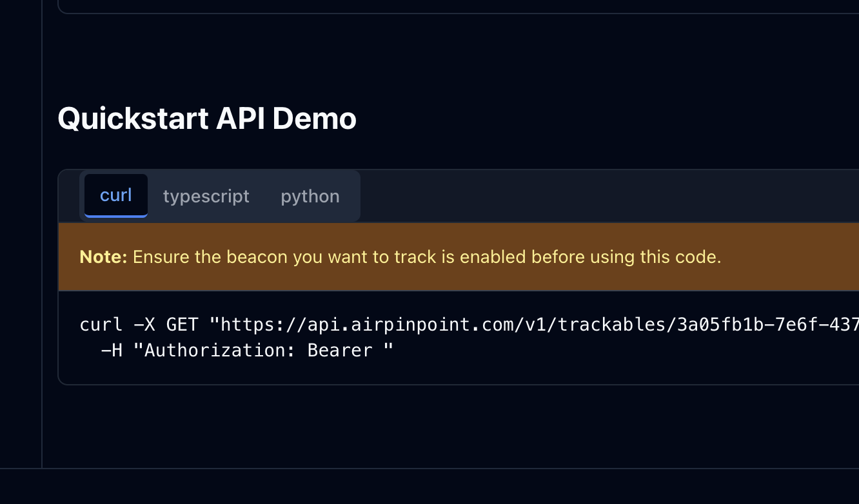Click the enabled beacon note text
The width and height of the screenshot is (859, 504).
point(426,257)
